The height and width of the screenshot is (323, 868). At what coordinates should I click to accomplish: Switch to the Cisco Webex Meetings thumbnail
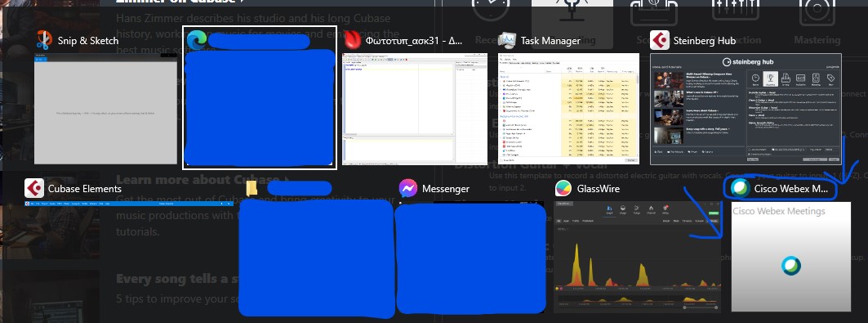(790, 257)
